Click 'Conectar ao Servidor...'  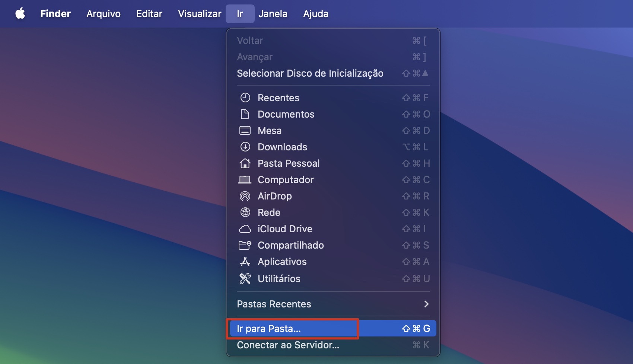click(288, 345)
